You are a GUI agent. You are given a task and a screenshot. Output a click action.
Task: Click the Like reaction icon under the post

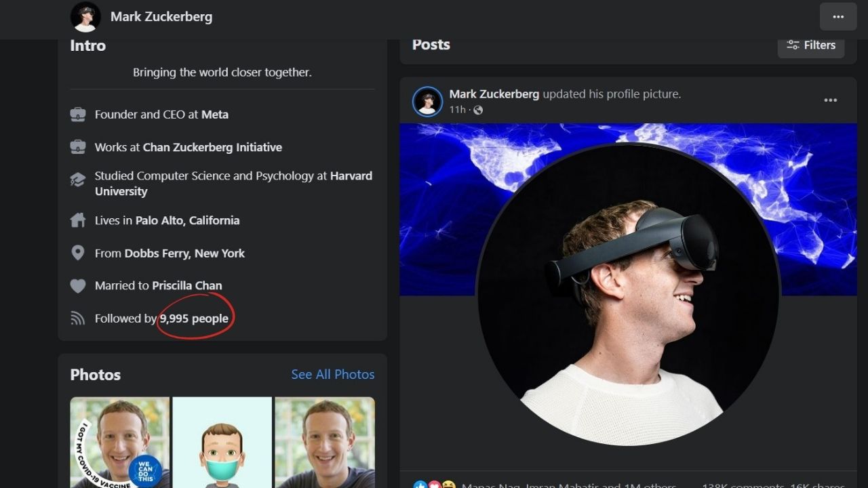420,485
